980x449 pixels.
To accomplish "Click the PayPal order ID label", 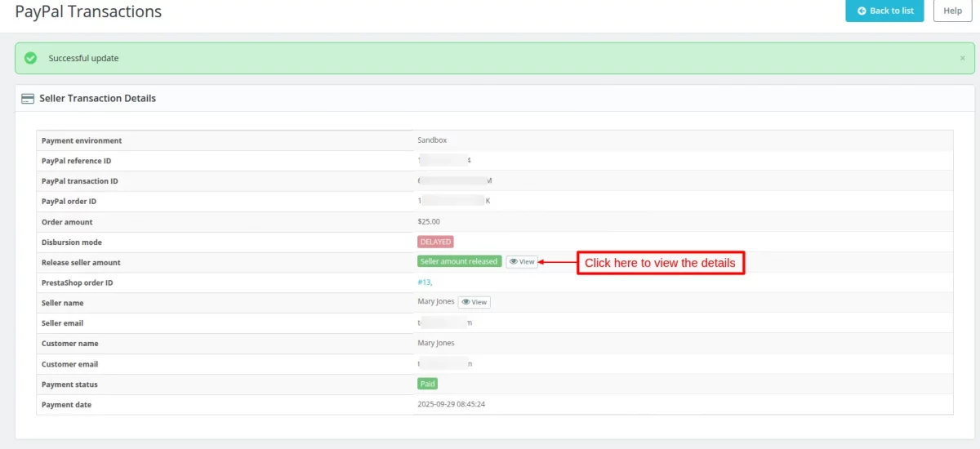I will point(69,201).
